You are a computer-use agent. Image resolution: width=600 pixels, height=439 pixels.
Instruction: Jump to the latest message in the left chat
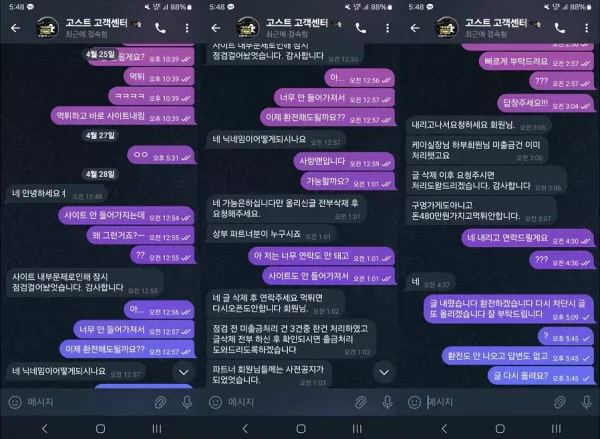[184, 372]
